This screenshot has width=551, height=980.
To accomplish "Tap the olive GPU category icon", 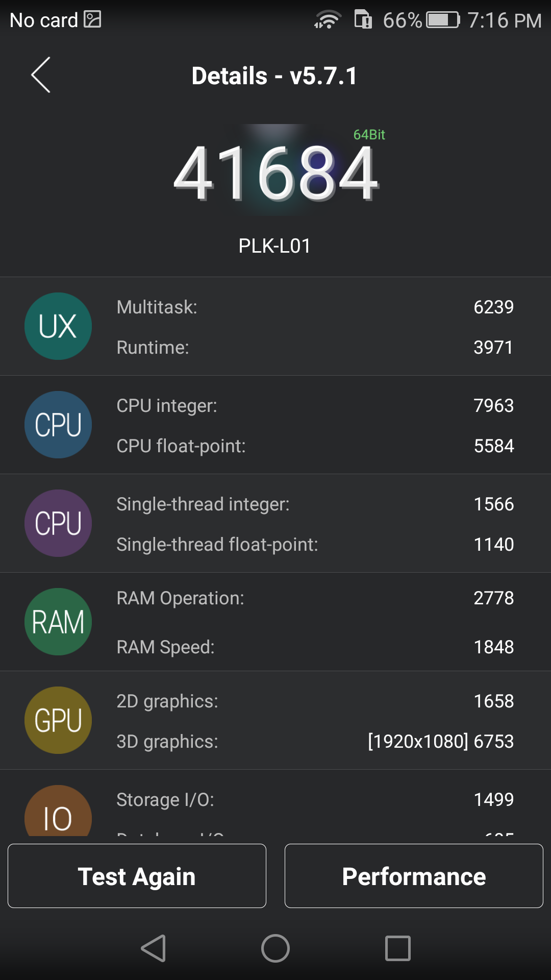I will tap(58, 720).
